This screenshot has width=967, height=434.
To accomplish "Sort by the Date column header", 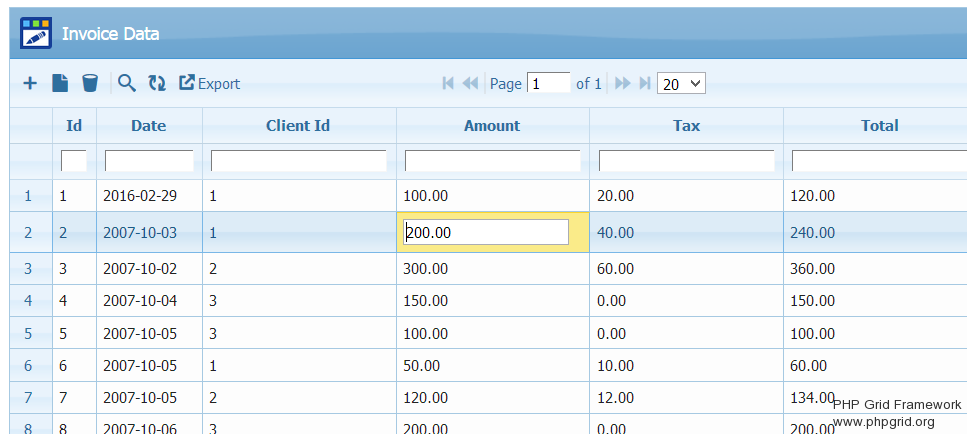I will (x=148, y=126).
